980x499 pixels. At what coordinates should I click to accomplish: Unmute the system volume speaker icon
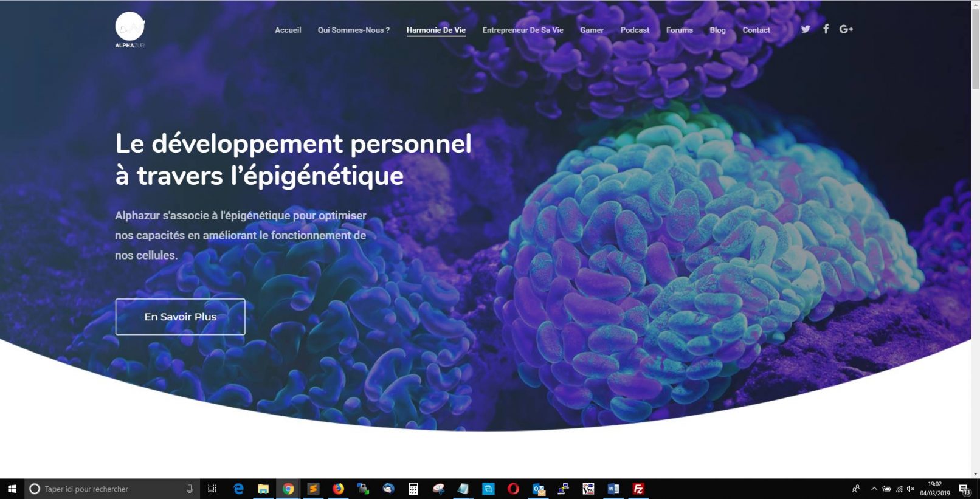(x=910, y=489)
